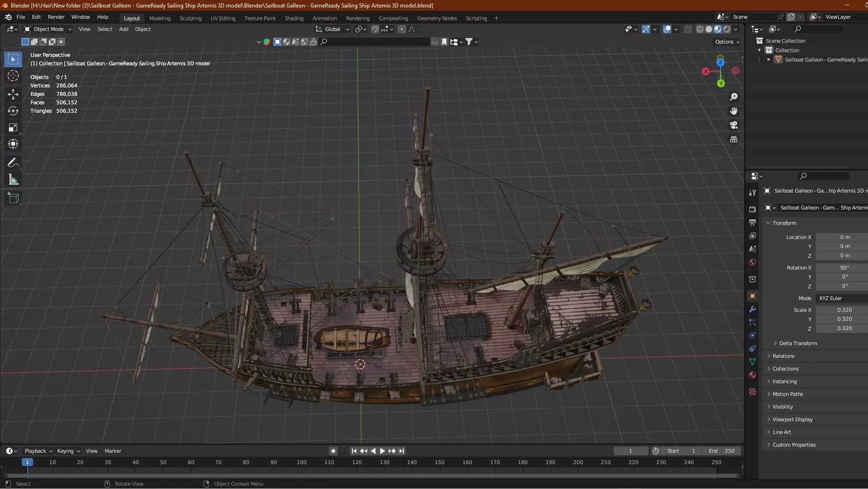The height and width of the screenshot is (489, 868).
Task: Select the Move tool
Action: click(13, 94)
